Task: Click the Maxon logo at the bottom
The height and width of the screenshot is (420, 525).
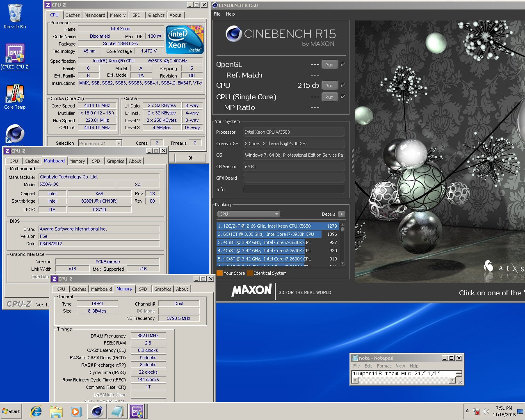Action: tap(251, 291)
